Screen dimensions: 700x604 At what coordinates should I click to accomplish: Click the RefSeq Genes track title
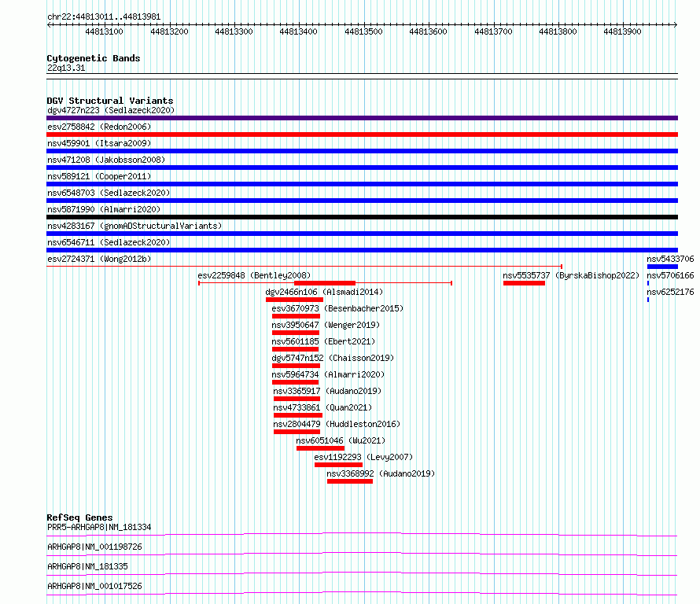click(79, 517)
